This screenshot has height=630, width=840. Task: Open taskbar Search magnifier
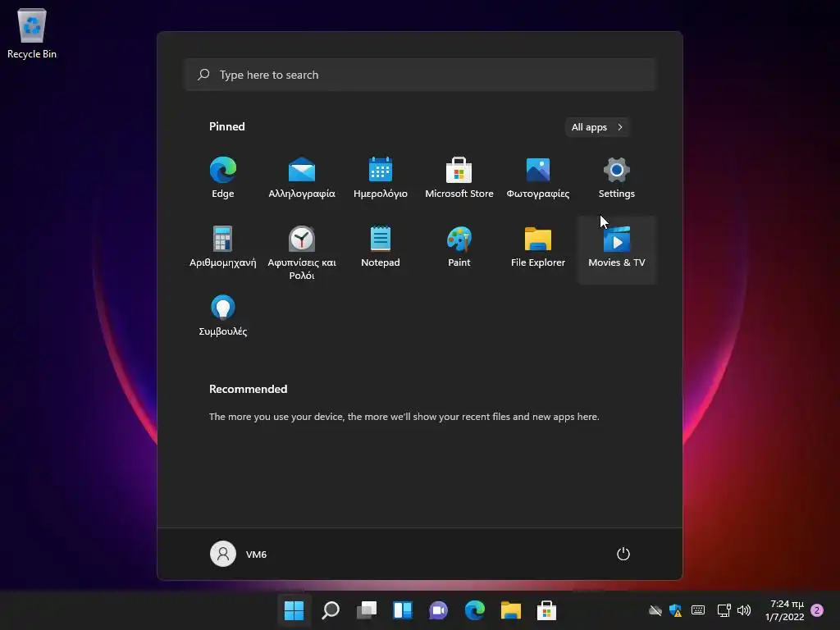(331, 610)
